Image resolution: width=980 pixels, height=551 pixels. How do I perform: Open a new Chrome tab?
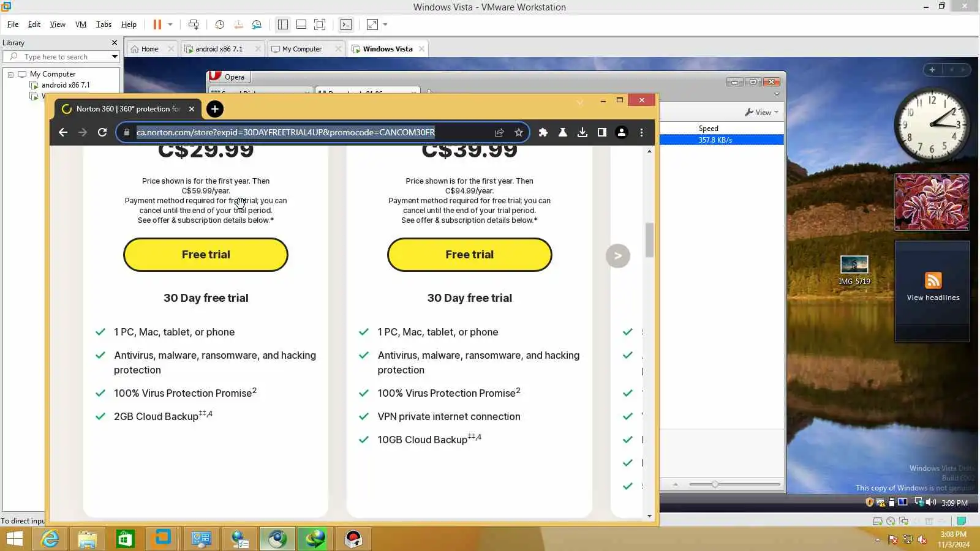click(214, 109)
